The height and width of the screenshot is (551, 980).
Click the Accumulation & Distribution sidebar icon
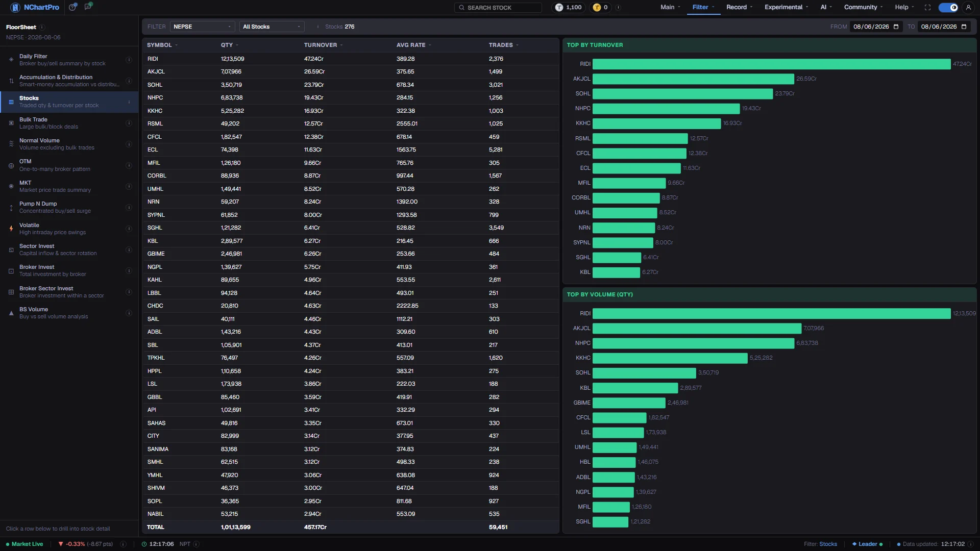pyautogui.click(x=11, y=81)
